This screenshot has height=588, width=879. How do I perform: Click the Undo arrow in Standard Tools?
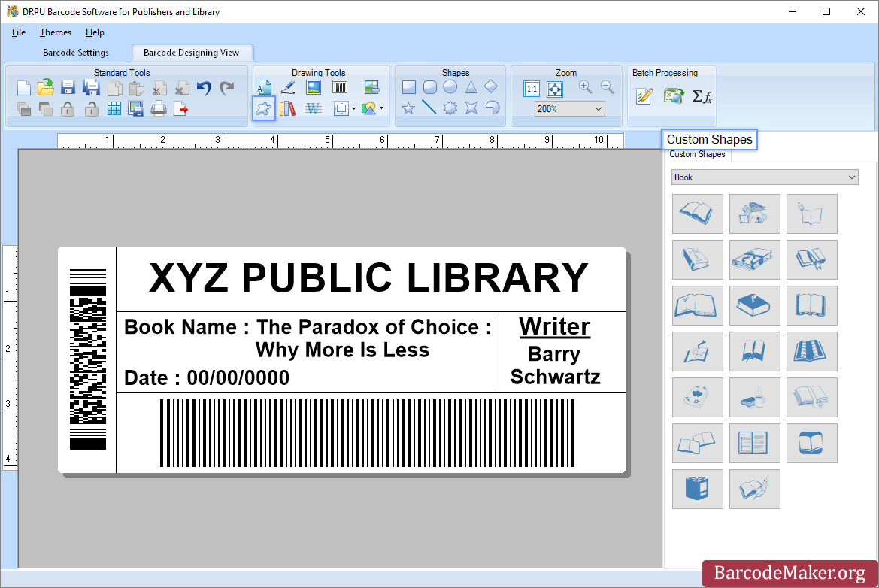204,88
